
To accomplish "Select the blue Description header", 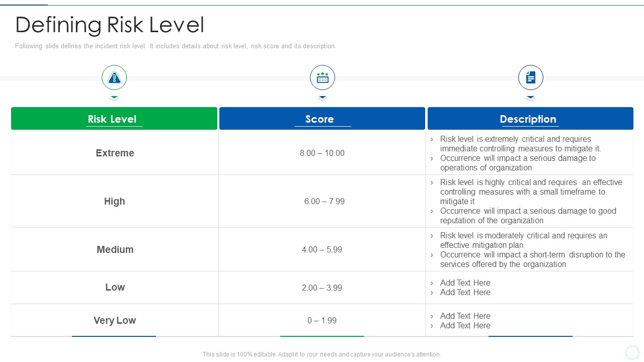I will (x=530, y=119).
